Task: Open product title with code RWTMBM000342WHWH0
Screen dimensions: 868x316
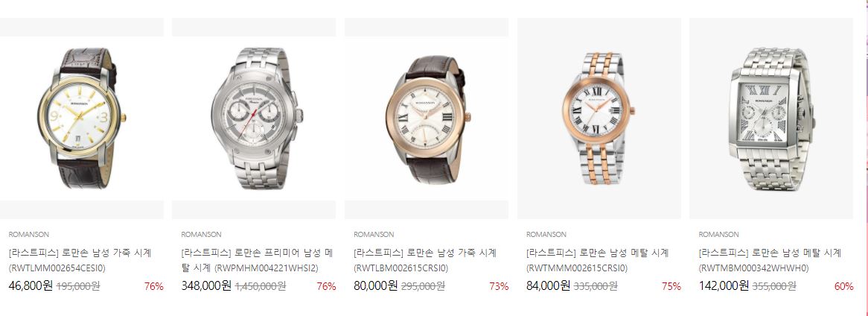Action: (x=770, y=261)
